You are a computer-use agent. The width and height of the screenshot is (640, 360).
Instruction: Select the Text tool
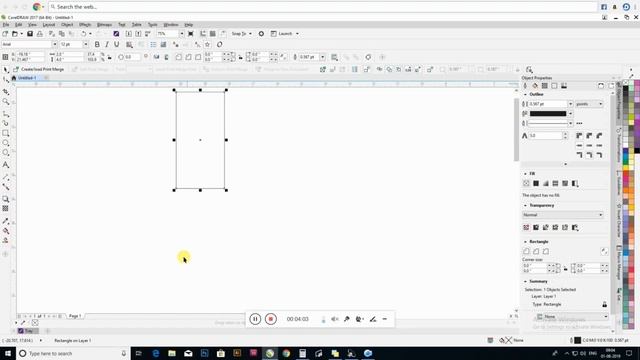pos(6,165)
